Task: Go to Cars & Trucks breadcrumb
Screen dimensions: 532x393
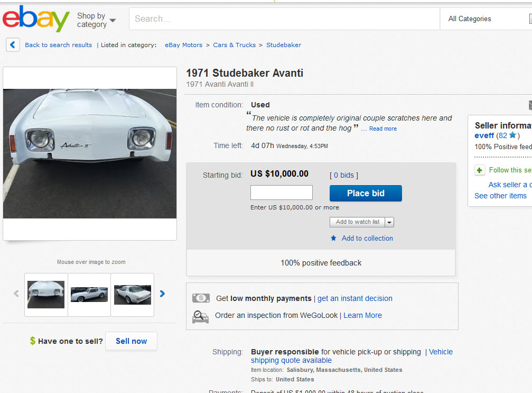Action: click(x=234, y=45)
